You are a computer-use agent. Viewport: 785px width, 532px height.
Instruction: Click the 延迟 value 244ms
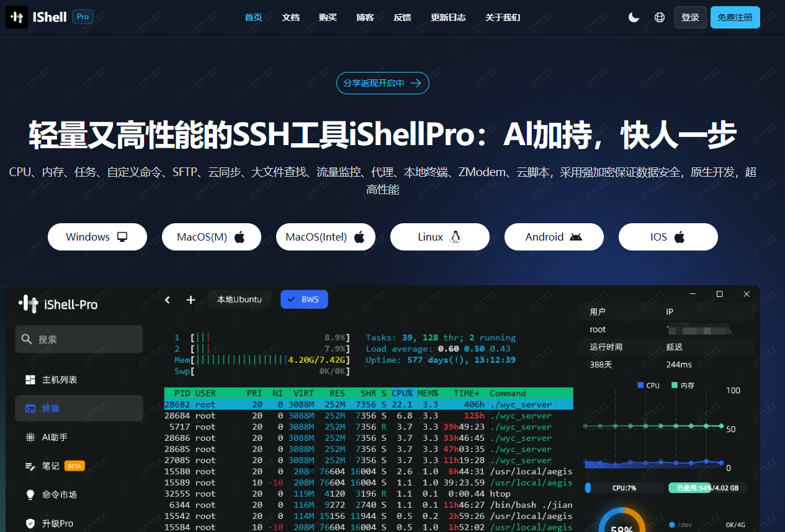(679, 365)
